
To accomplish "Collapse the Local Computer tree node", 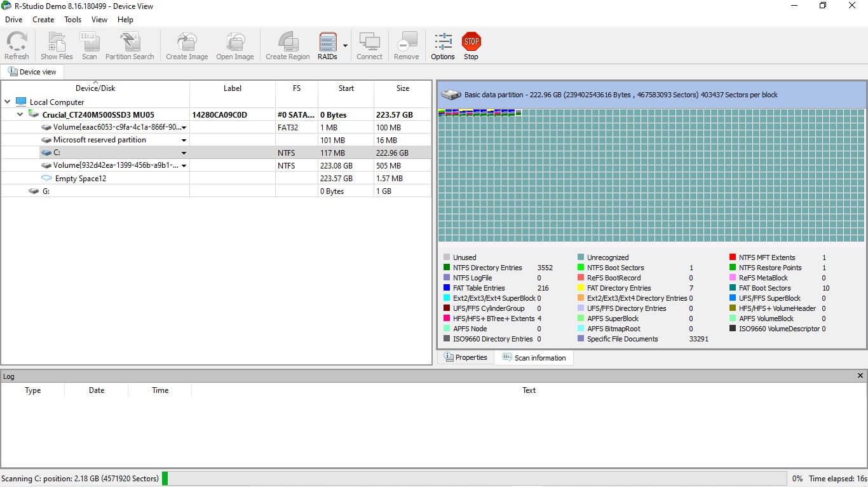I will coord(7,102).
